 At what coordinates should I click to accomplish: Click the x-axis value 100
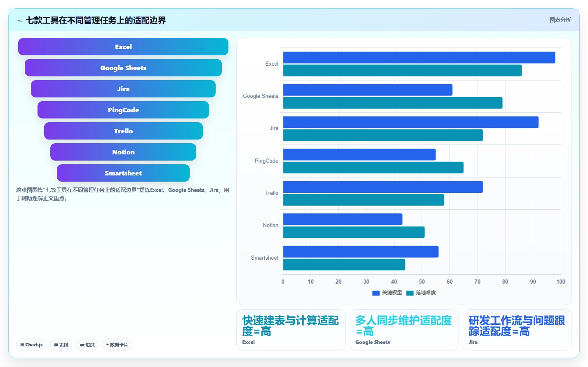(561, 282)
